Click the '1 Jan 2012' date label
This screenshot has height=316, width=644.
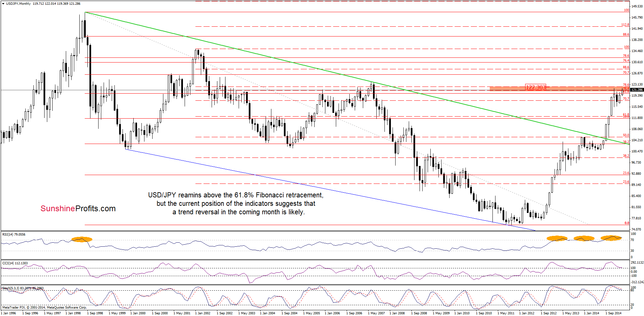tap(527, 313)
